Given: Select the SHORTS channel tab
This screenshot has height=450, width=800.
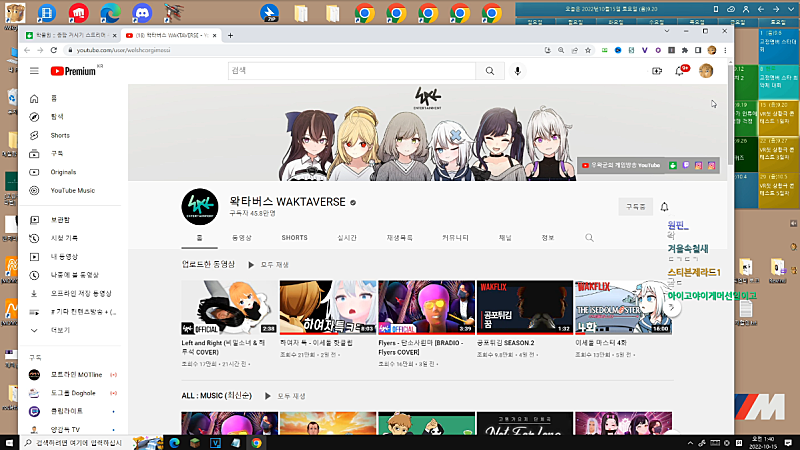Looking at the screenshot, I should pos(294,238).
